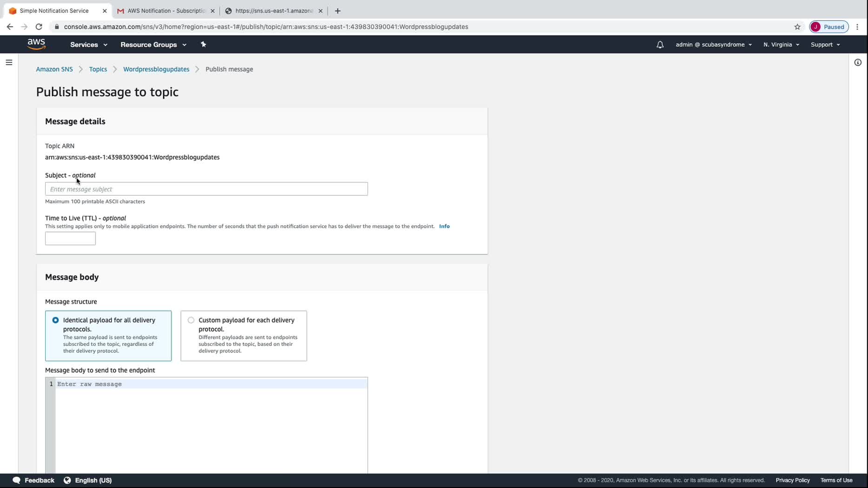Close the sns.us-east-1 tab
This screenshot has width=868, height=488.
(x=320, y=11)
